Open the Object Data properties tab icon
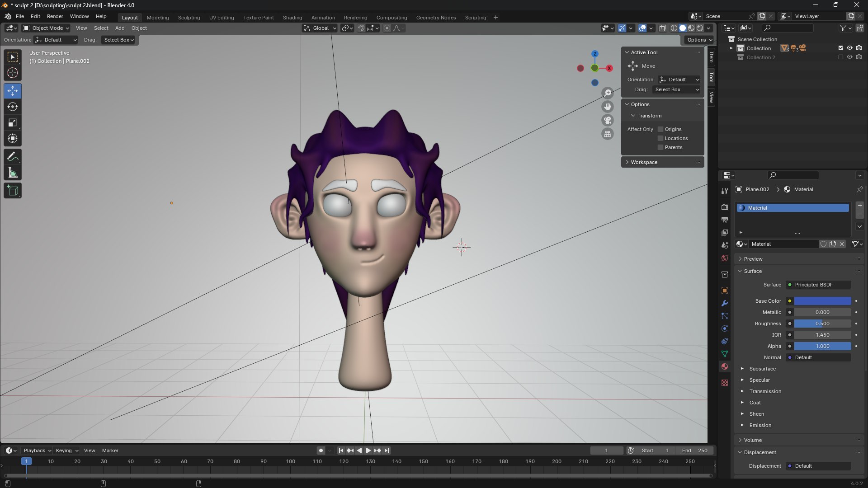The height and width of the screenshot is (488, 868). [x=725, y=354]
